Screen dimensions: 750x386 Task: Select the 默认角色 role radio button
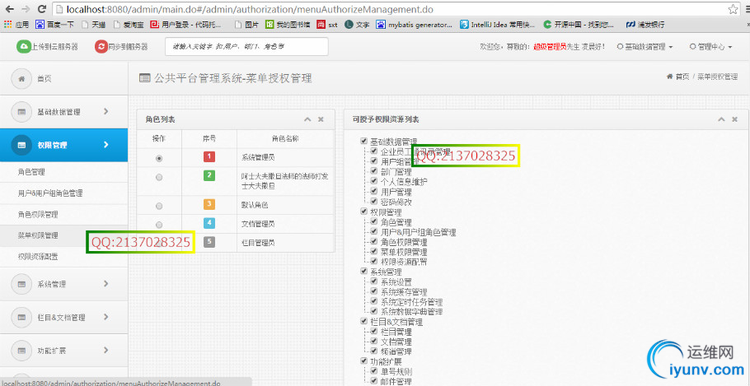pyautogui.click(x=159, y=206)
